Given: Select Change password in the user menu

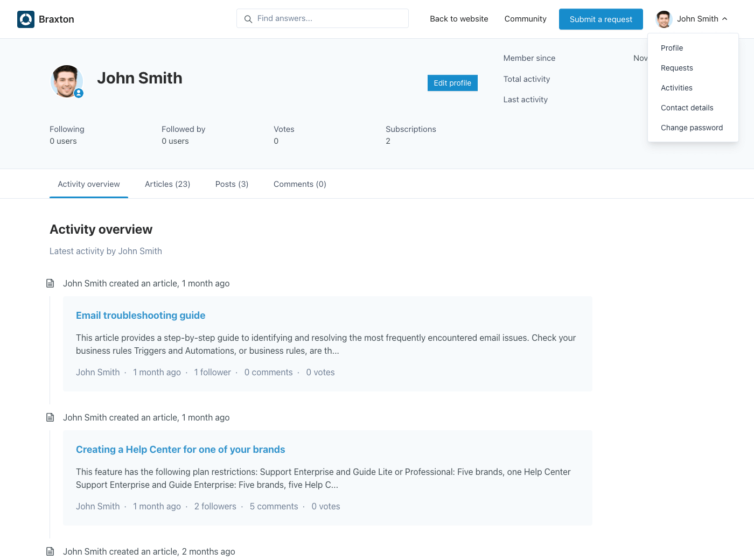Looking at the screenshot, I should [692, 128].
